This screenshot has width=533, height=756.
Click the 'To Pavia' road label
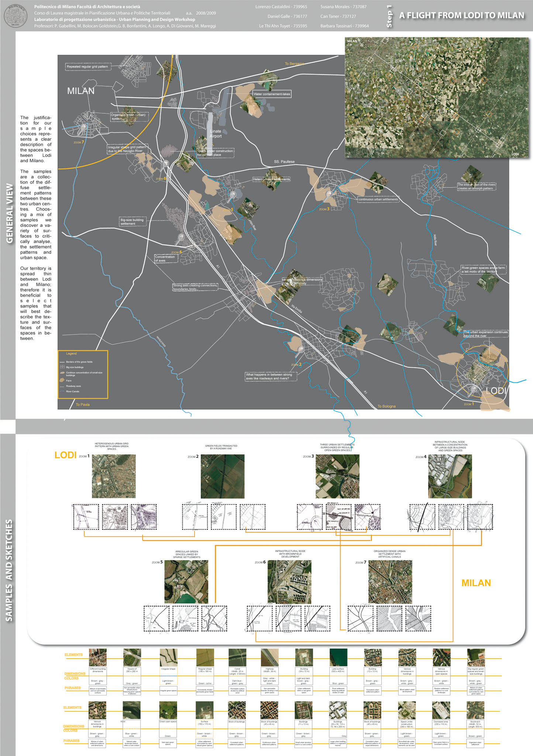83,405
